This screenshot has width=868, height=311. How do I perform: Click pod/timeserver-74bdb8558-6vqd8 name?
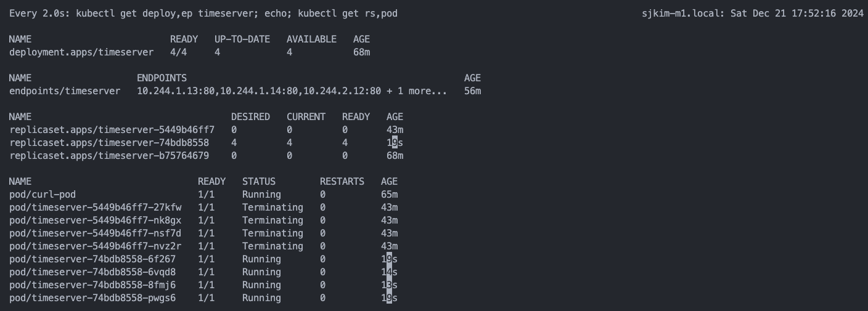click(92, 272)
